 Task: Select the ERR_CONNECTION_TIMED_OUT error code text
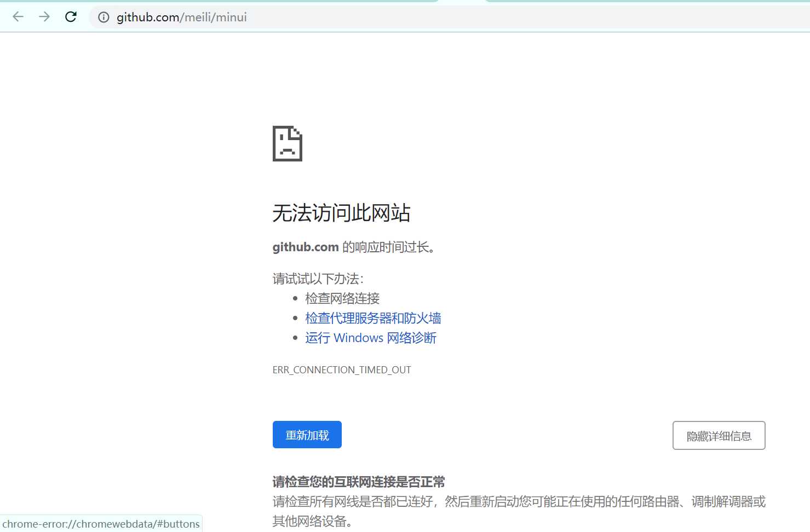coord(342,370)
